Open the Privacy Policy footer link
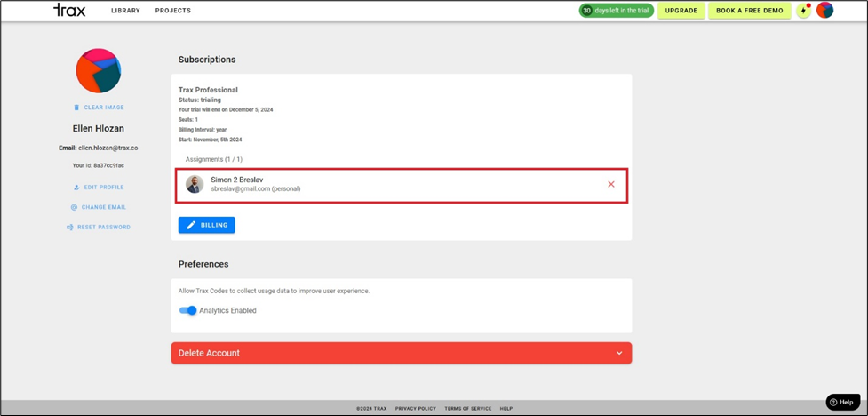This screenshot has height=416, width=868. pos(416,409)
